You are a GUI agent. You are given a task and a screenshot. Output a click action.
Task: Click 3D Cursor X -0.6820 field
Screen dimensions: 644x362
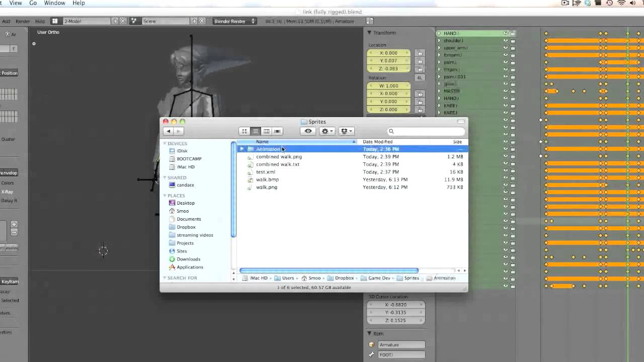(396, 305)
